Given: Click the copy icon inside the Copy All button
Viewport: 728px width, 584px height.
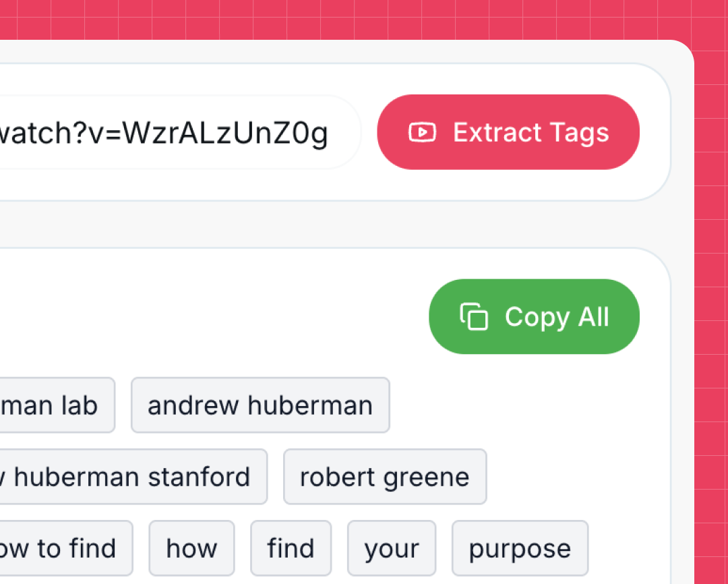Looking at the screenshot, I should 474,316.
